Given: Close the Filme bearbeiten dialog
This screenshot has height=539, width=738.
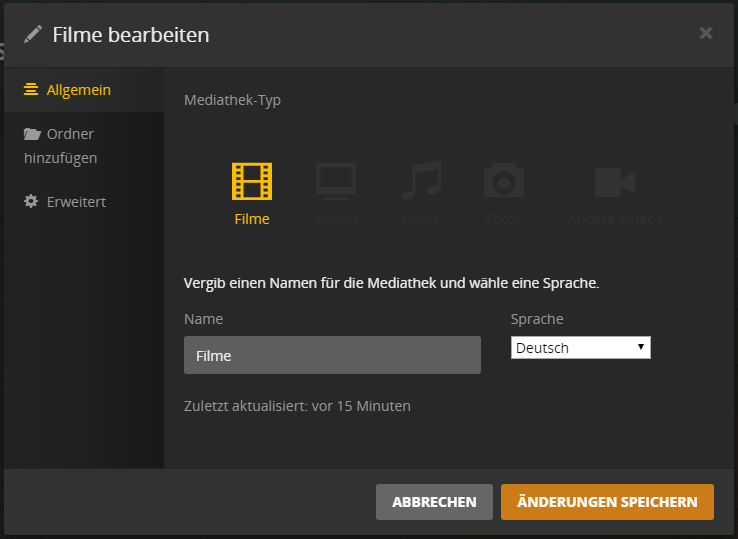Looking at the screenshot, I should click(x=706, y=33).
